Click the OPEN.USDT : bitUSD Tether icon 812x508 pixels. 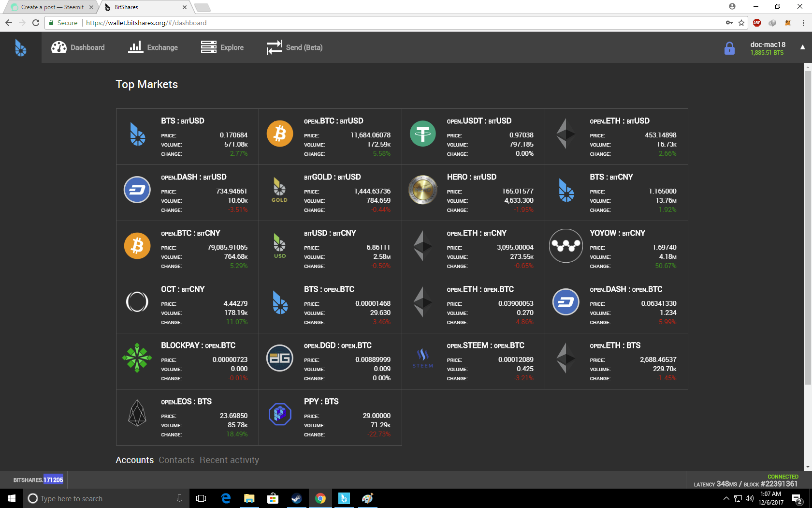423,134
